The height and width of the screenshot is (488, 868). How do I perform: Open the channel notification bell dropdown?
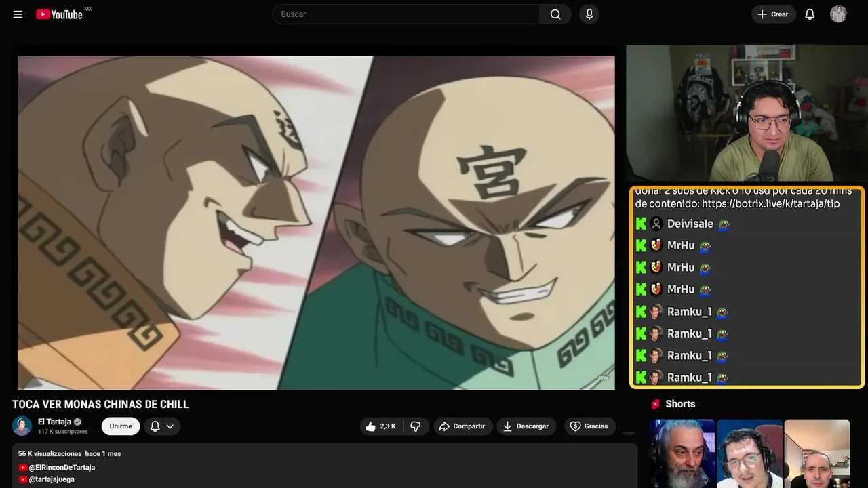(x=162, y=426)
